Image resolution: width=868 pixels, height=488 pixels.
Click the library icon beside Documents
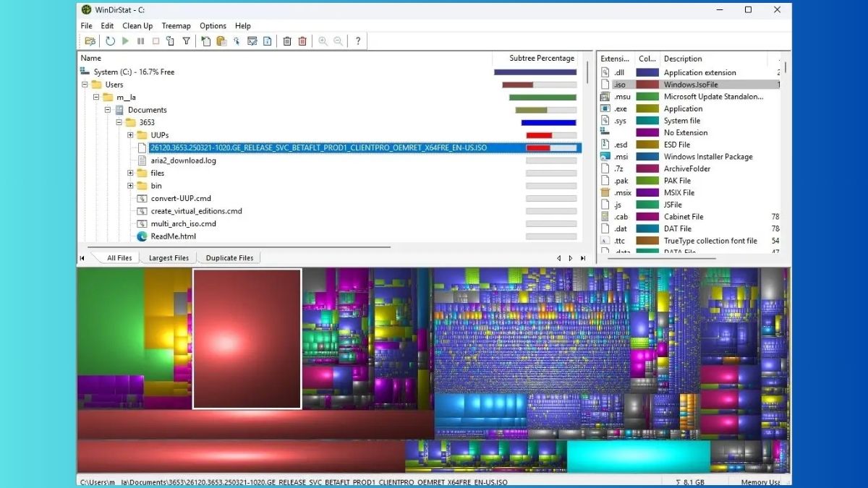pyautogui.click(x=119, y=110)
